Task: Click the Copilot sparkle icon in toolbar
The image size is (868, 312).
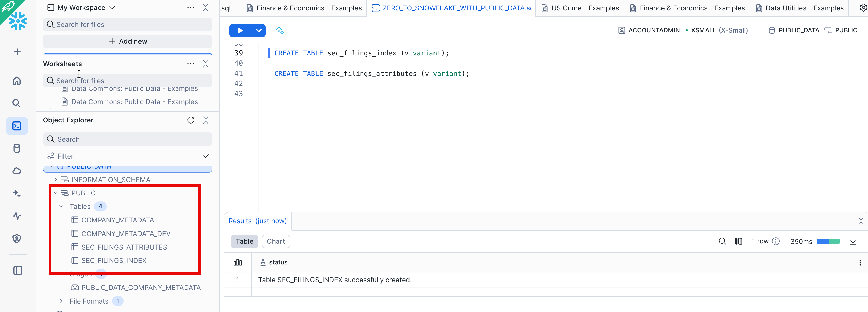Action: (x=280, y=31)
